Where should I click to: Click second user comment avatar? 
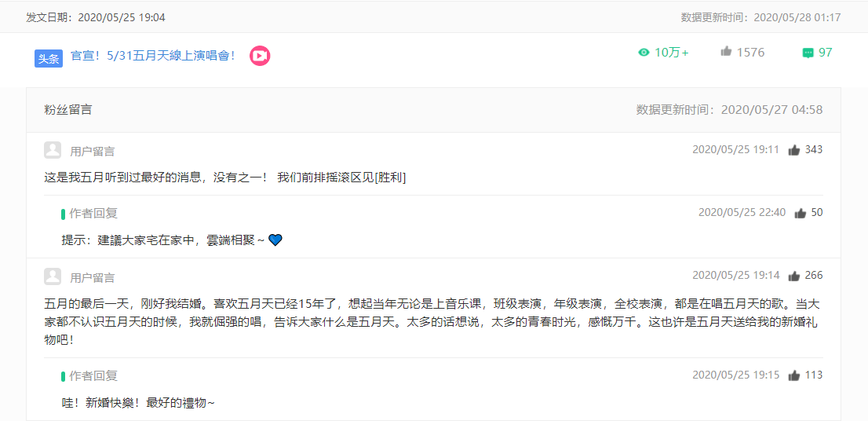53,276
